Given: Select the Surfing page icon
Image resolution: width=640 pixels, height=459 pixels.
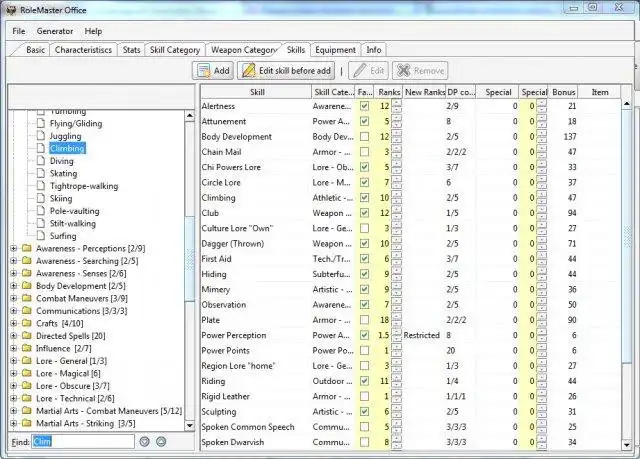Looking at the screenshot, I should click(40, 236).
